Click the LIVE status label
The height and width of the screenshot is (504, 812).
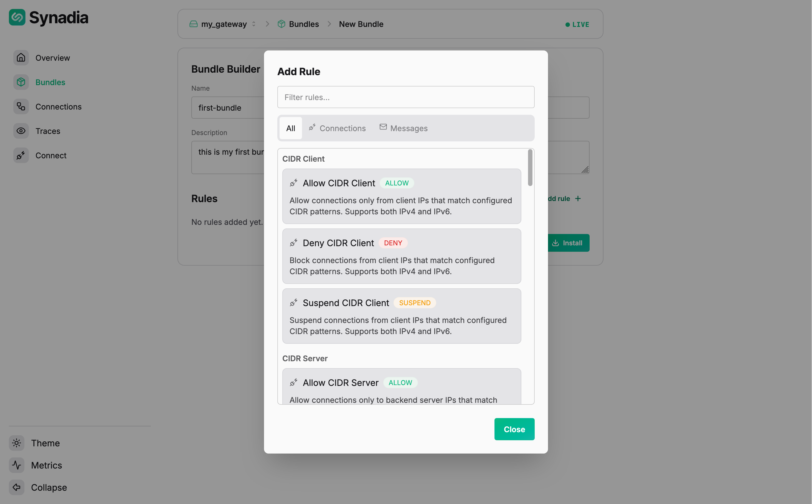coord(580,25)
